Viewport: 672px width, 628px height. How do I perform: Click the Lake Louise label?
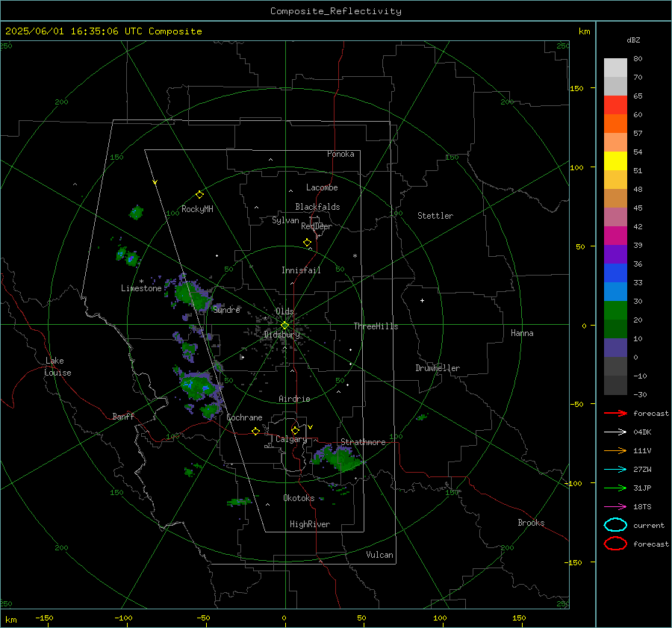click(x=57, y=367)
